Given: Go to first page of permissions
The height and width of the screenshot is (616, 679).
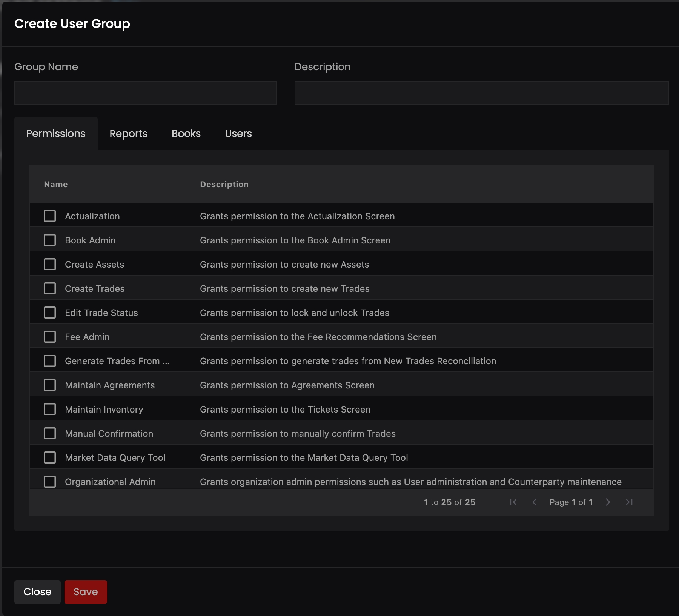Looking at the screenshot, I should (513, 502).
